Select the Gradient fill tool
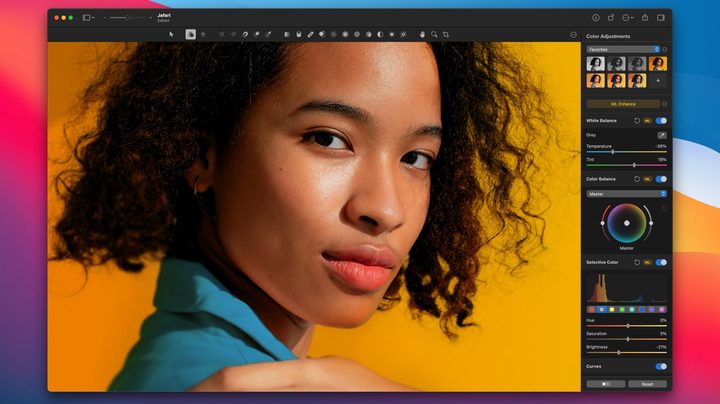The height and width of the screenshot is (404, 720). click(x=287, y=34)
